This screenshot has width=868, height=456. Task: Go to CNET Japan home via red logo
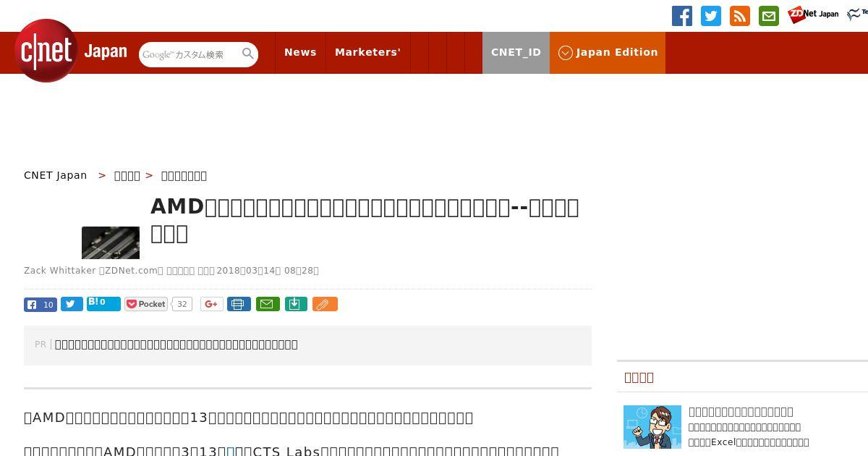click(46, 51)
